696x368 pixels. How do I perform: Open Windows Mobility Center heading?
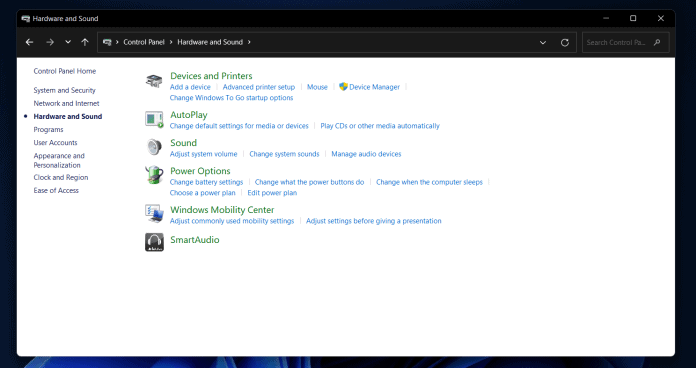point(222,210)
